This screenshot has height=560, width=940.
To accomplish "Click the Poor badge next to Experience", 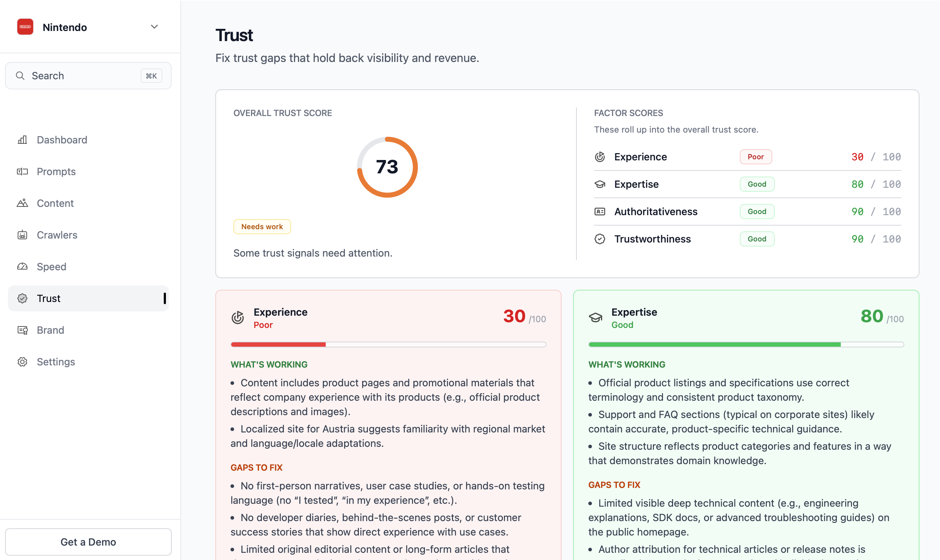I will pyautogui.click(x=756, y=157).
